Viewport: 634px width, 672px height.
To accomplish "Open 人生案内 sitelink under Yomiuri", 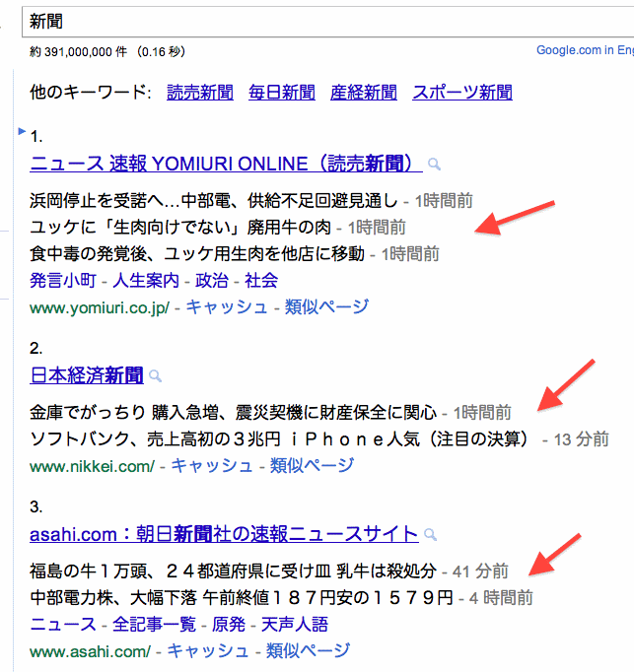I will click(x=146, y=280).
